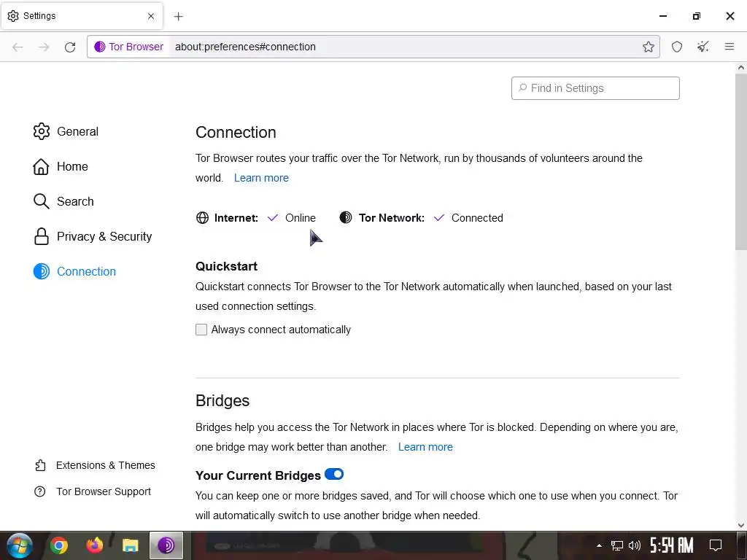Open the volume speaker tray icon
The image size is (747, 560).
coord(635,545)
